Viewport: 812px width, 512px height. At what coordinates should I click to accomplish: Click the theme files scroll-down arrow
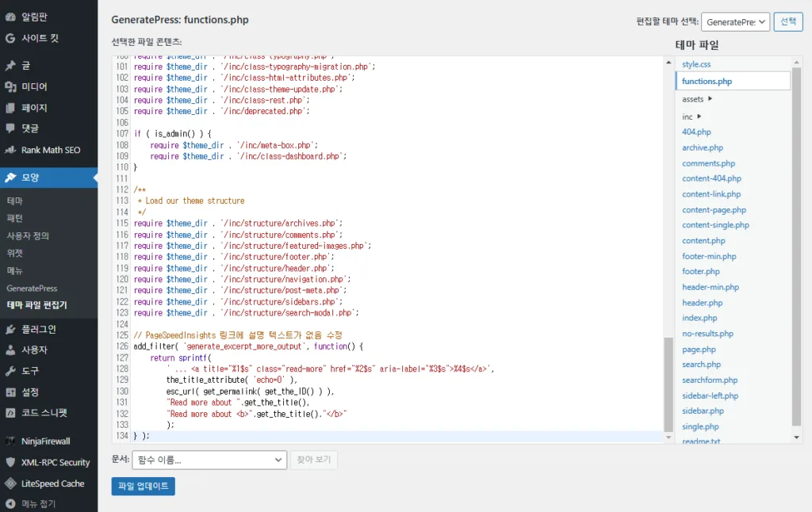point(796,437)
